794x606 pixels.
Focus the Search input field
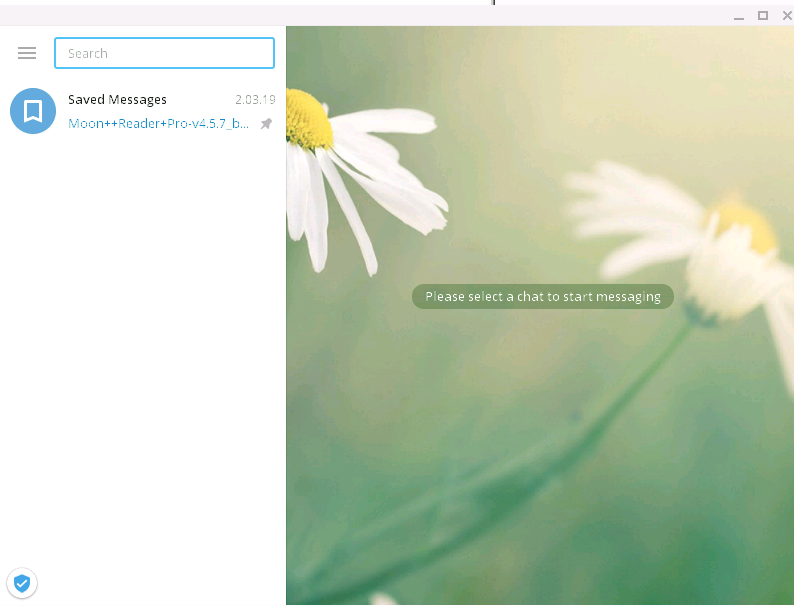point(164,53)
